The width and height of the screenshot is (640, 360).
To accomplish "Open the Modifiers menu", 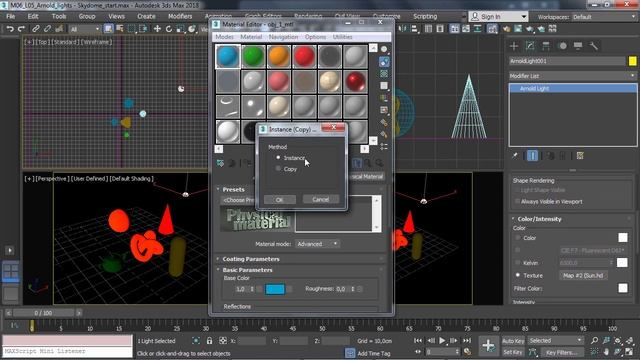I will click(180, 16).
